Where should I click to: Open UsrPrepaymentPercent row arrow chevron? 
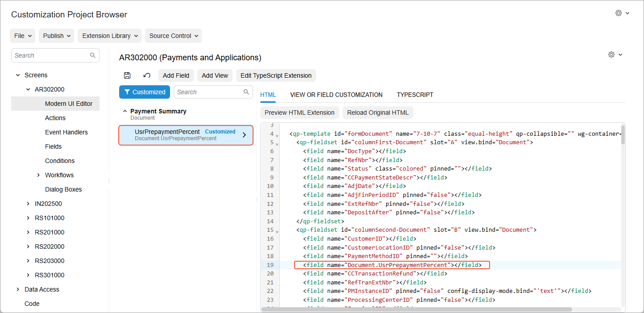click(x=244, y=135)
